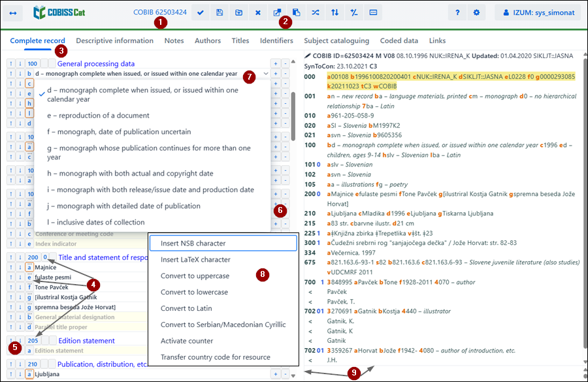Click the open-in-new-window toolbar icon
Viewport: 588px width, 382px height.
pyautogui.click(x=277, y=13)
